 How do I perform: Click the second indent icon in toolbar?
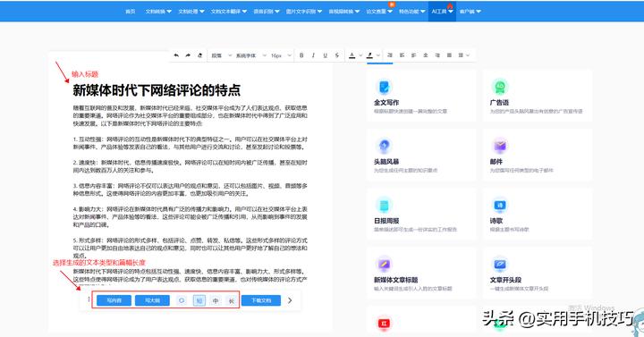point(402,55)
